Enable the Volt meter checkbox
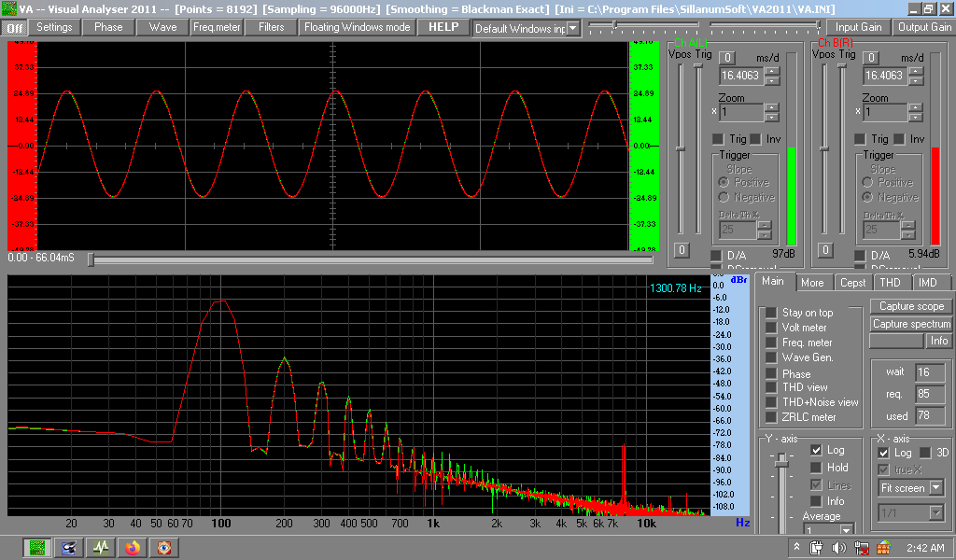The image size is (956, 560). (x=771, y=328)
